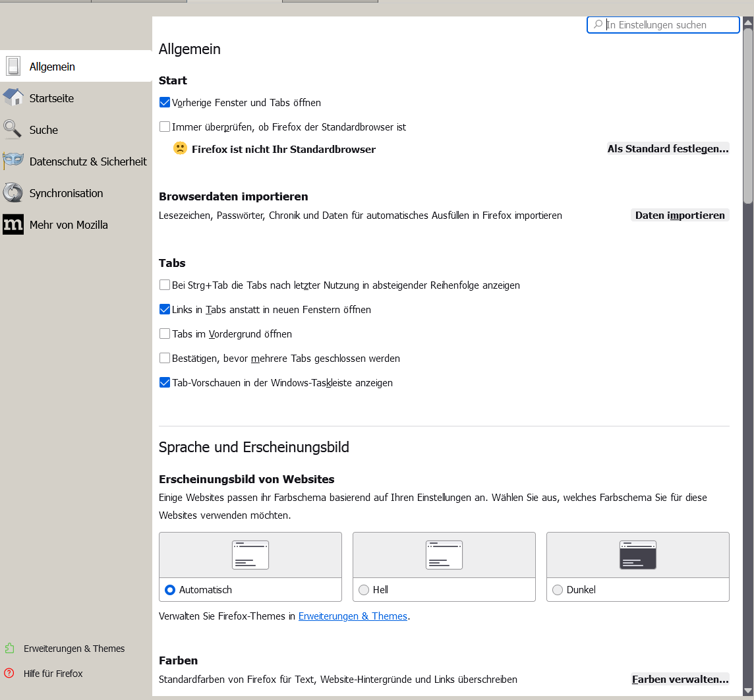Click the Allgemein sidebar icon
The height and width of the screenshot is (700, 754).
point(13,67)
